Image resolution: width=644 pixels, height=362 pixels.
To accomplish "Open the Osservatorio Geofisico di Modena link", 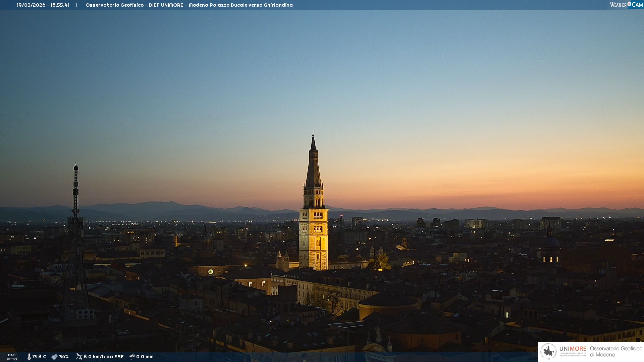I will point(616,352).
